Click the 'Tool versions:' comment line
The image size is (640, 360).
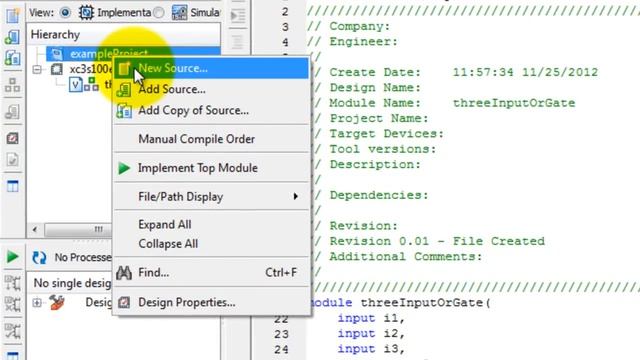tap(375, 149)
